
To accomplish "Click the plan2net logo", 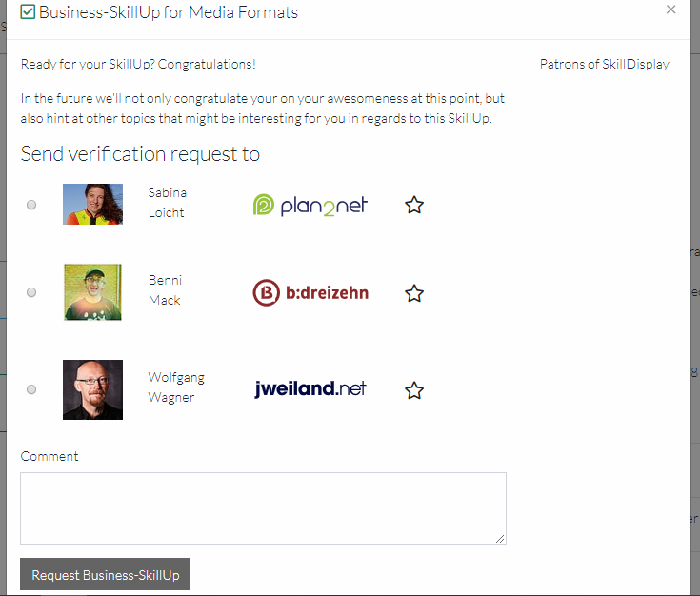I will tap(310, 205).
